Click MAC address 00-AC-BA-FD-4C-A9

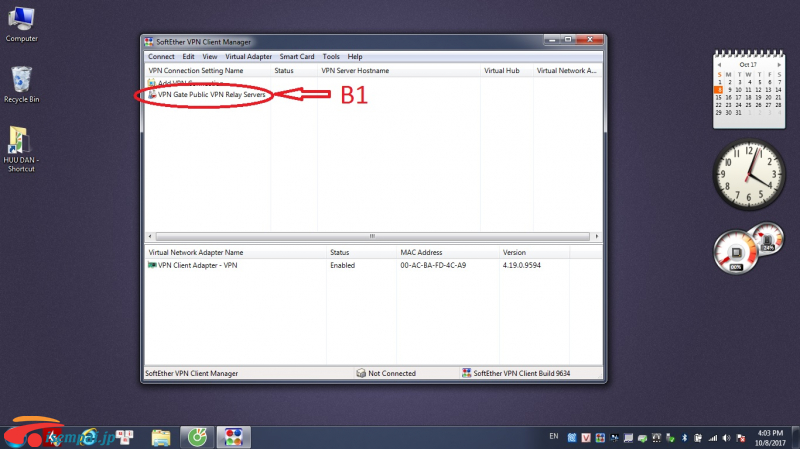pyautogui.click(x=433, y=265)
